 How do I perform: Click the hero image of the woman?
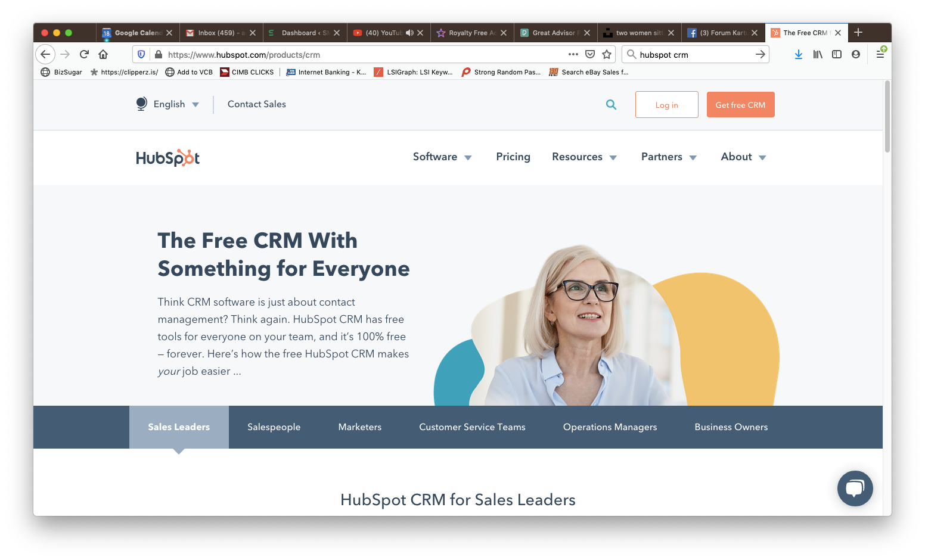click(607, 325)
